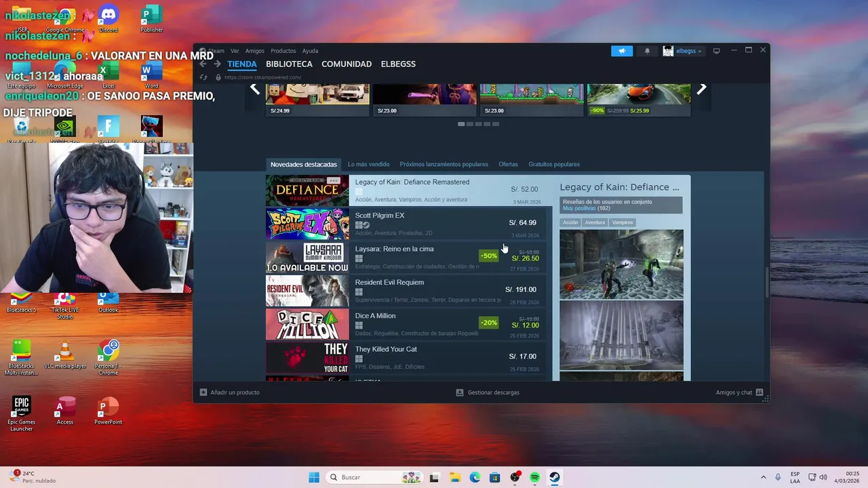868x488 pixels.
Task: Open the Amigos menu
Action: (x=255, y=51)
